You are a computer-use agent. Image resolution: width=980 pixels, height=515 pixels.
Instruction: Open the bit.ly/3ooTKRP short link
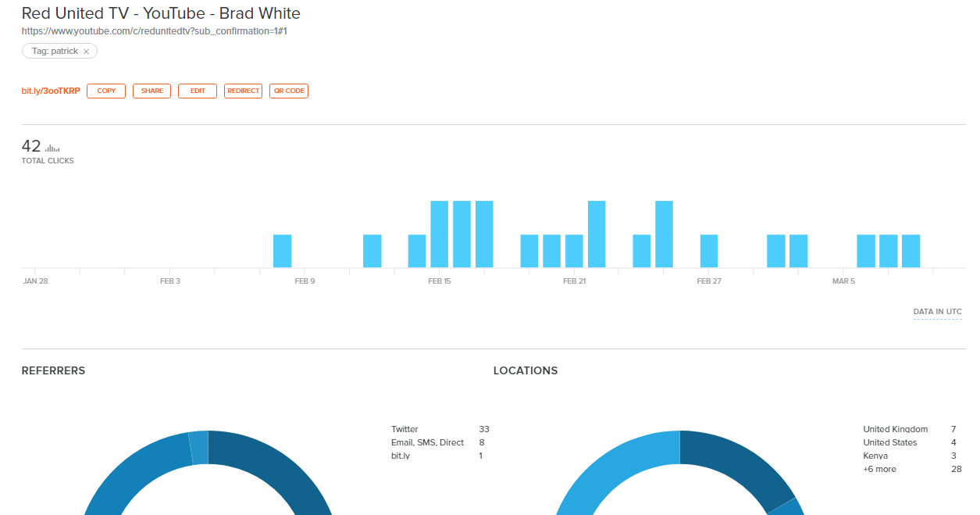click(51, 91)
